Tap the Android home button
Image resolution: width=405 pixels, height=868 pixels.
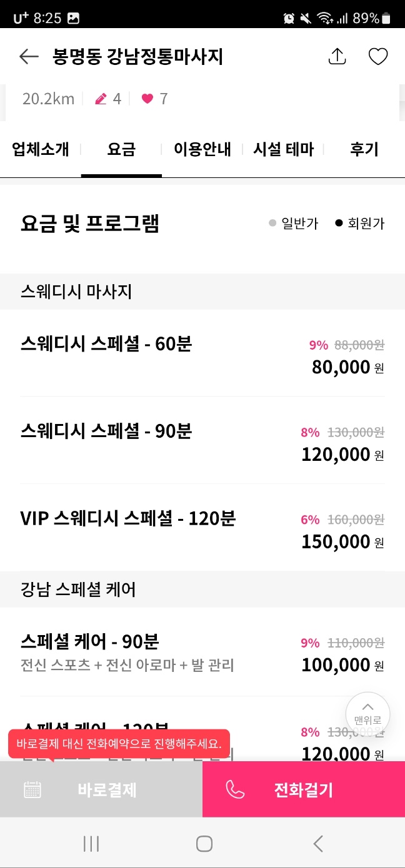pyautogui.click(x=204, y=844)
